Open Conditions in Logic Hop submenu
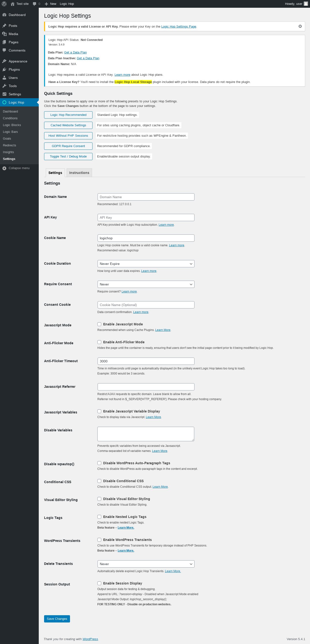 pos(10,118)
